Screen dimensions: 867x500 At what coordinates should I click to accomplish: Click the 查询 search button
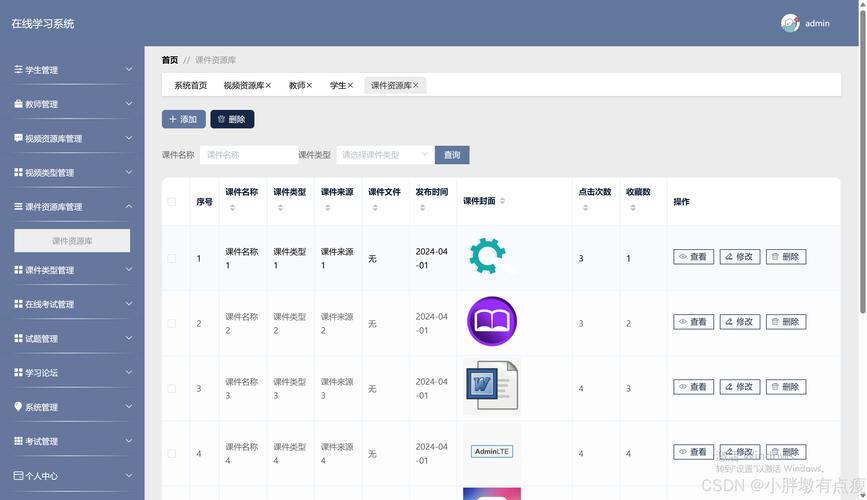tap(452, 155)
